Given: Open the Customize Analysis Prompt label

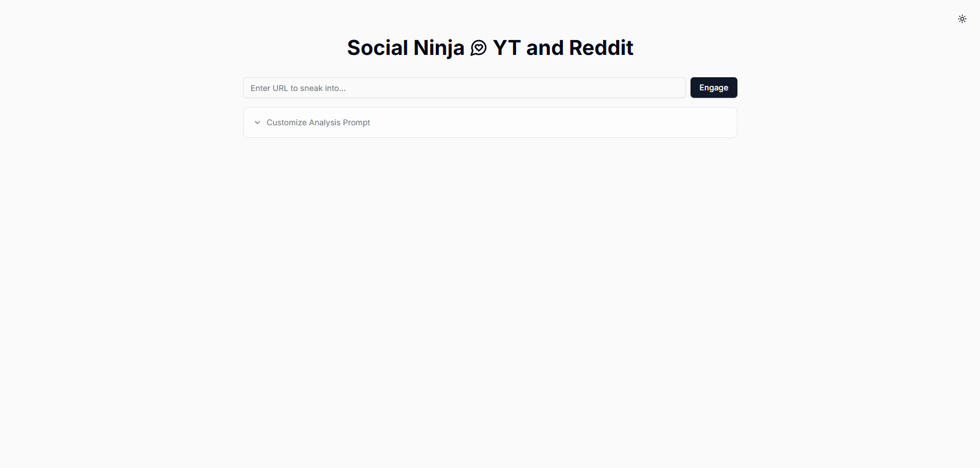Looking at the screenshot, I should coord(318,122).
